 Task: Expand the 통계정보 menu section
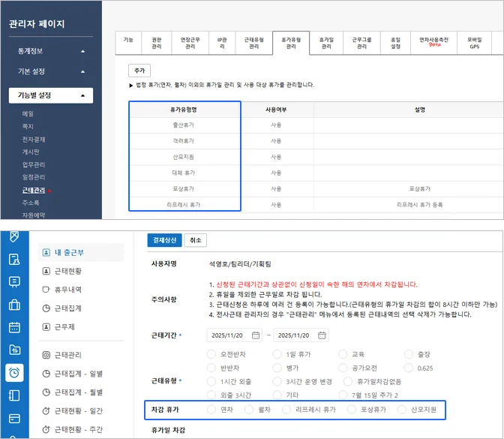coord(51,51)
